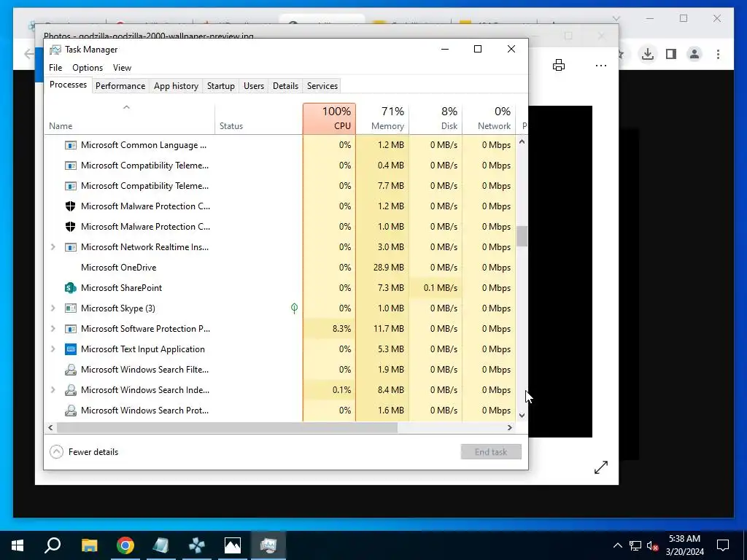This screenshot has width=747, height=560.
Task: Click the vertical scrollbar down arrow
Action: point(522,415)
